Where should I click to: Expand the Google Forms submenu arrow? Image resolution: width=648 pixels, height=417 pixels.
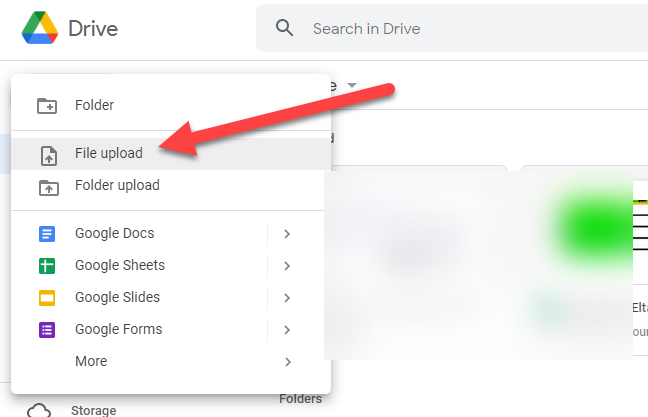tap(287, 330)
